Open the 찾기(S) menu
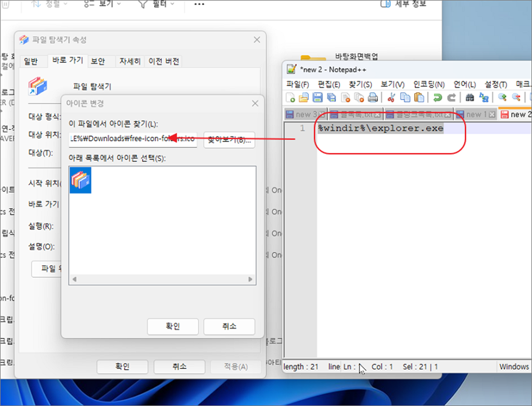 [360, 84]
